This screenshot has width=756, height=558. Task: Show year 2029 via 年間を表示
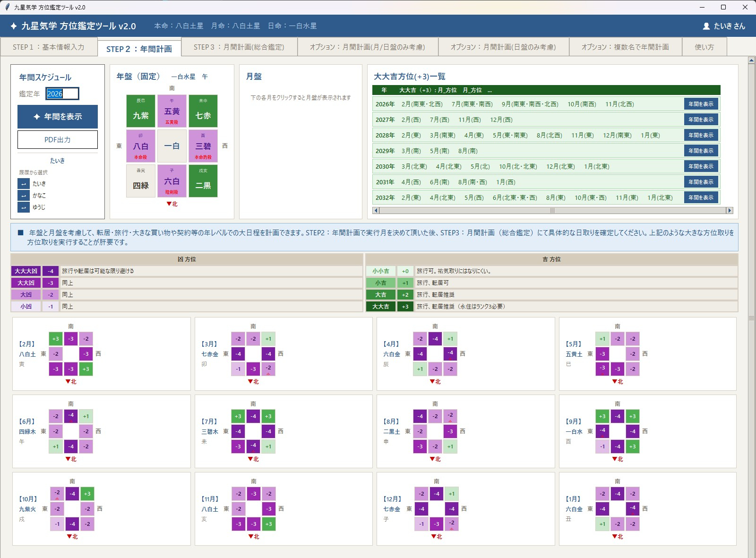coord(701,151)
